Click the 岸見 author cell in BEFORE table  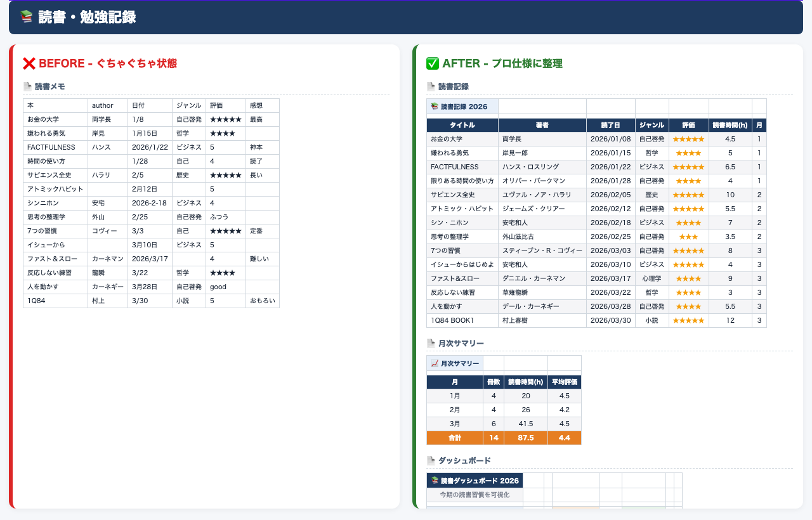pos(108,133)
